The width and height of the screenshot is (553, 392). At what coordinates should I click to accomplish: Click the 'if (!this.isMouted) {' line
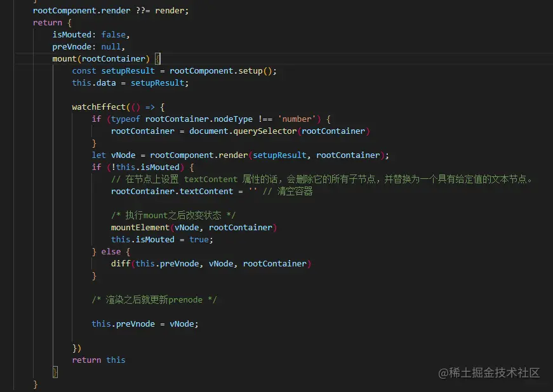[142, 167]
